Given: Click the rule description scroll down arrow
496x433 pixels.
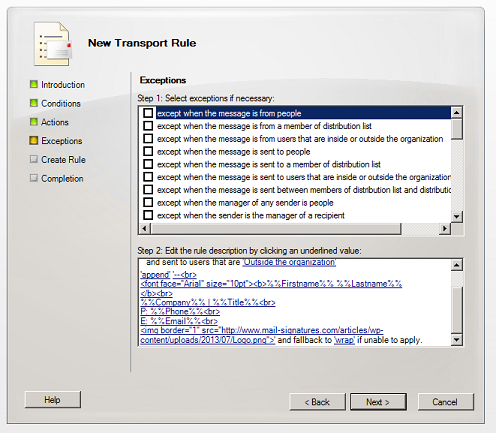Looking at the screenshot, I should tap(456, 340).
